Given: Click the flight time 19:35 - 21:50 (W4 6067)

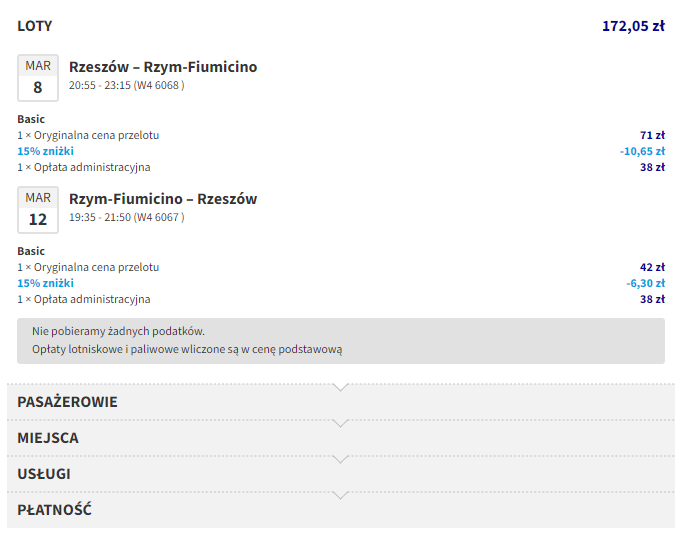Looking at the screenshot, I should tap(126, 218).
